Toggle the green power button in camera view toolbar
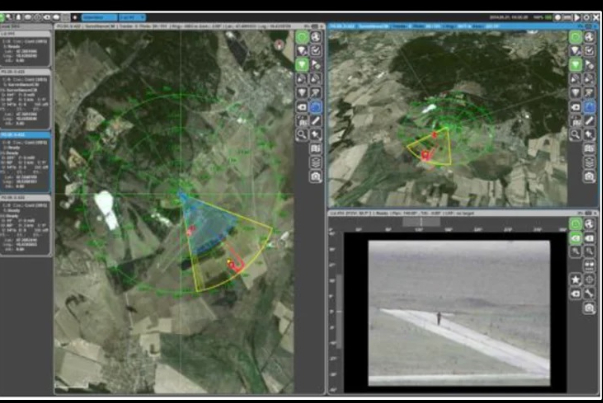Viewport: 603px width, 403px height. pos(576,224)
